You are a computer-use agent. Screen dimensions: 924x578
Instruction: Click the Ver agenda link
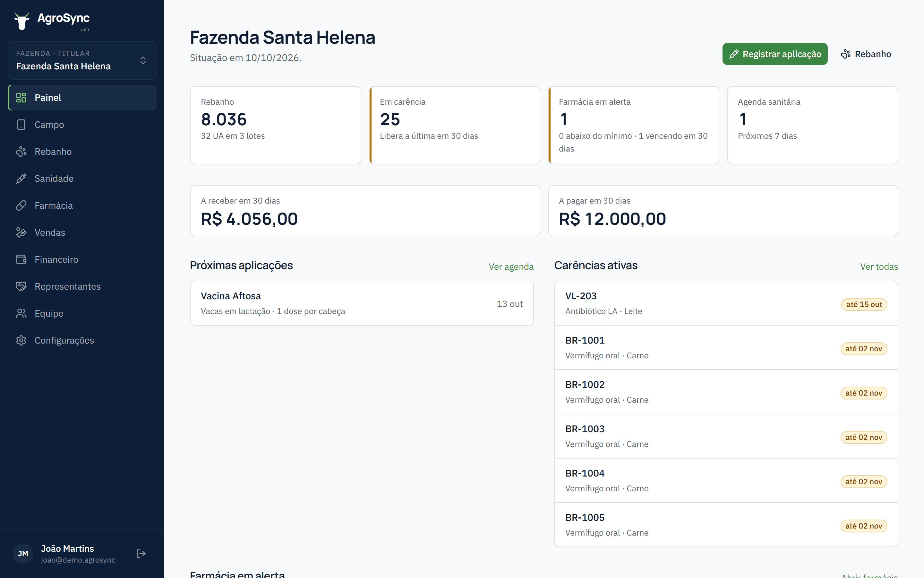511,267
